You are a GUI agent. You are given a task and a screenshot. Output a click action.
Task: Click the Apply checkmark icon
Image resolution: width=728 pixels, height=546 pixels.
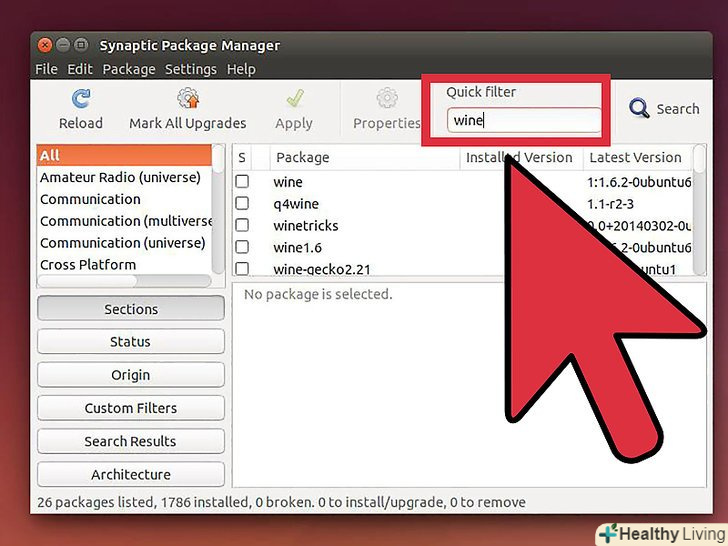295,98
